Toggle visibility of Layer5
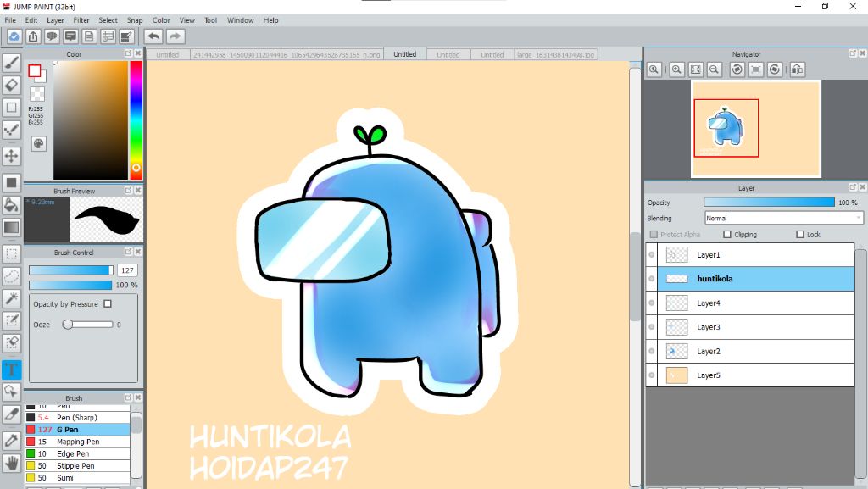The image size is (868, 489). [x=652, y=375]
